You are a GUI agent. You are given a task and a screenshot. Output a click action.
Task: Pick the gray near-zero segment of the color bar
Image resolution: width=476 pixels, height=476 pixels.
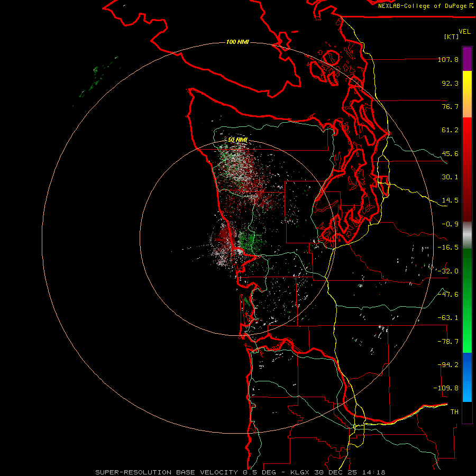467,235
